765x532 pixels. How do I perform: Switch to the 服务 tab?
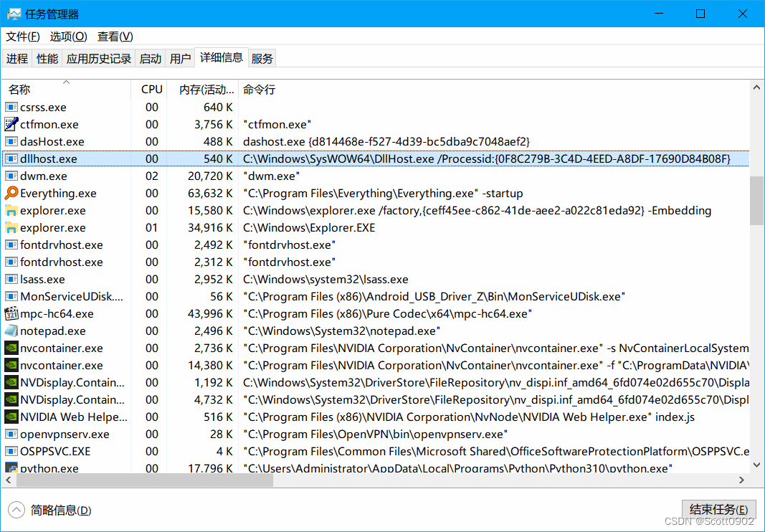pos(262,59)
